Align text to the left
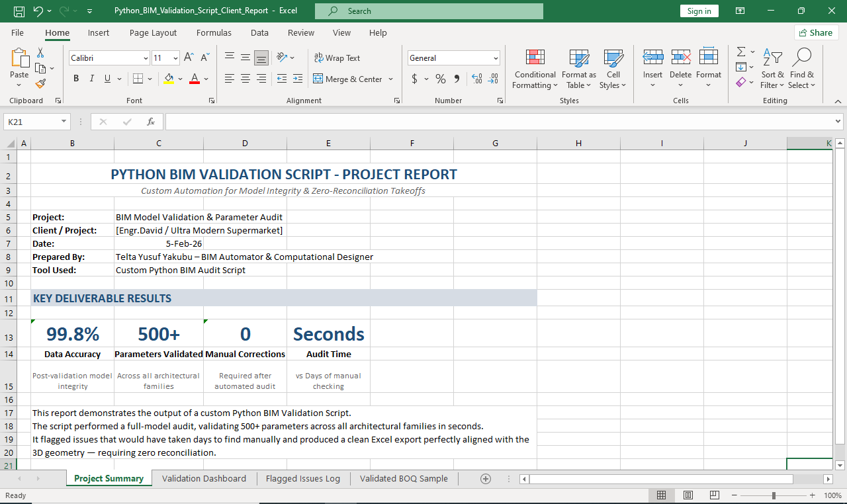This screenshot has height=504, width=847. (230, 79)
